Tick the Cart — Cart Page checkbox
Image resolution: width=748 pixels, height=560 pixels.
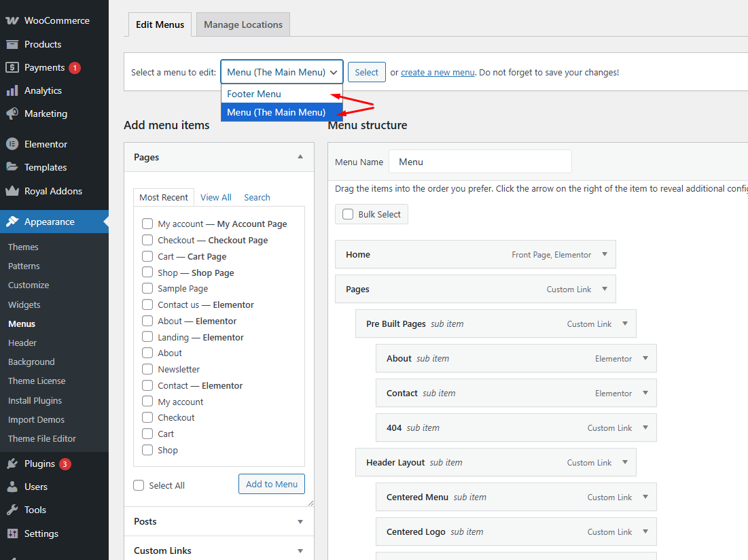pyautogui.click(x=147, y=256)
